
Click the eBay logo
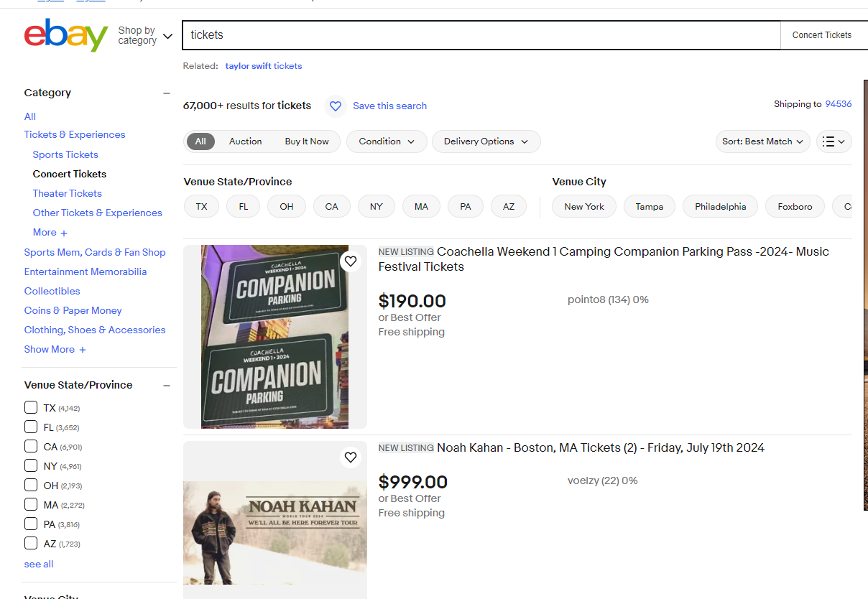pos(65,35)
